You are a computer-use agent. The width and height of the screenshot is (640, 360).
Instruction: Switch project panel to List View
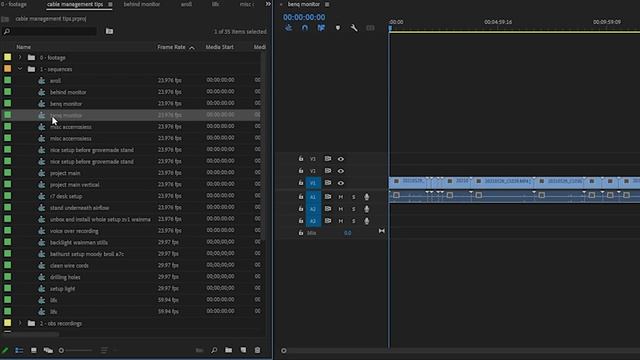click(x=19, y=350)
